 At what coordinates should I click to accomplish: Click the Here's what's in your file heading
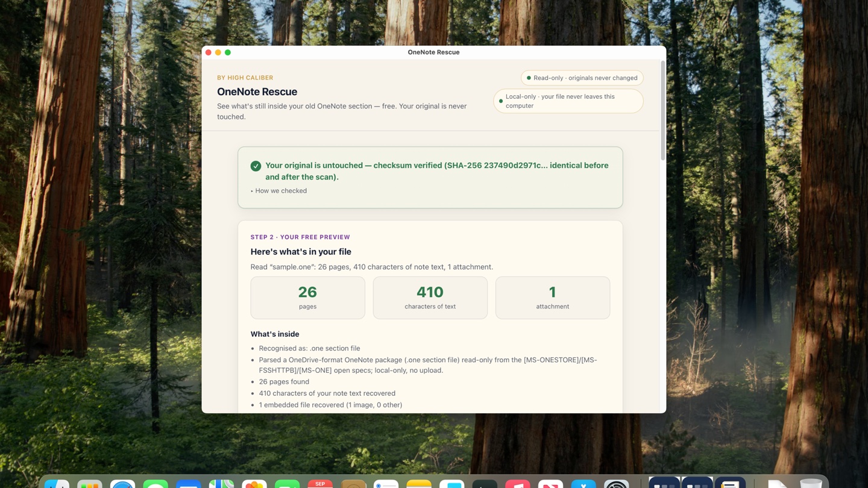301,252
